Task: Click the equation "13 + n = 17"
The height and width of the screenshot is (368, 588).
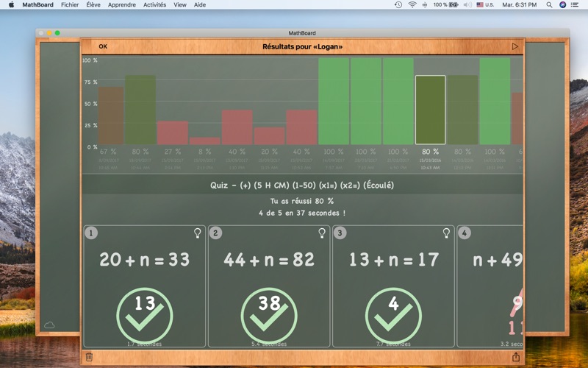Action: (393, 260)
